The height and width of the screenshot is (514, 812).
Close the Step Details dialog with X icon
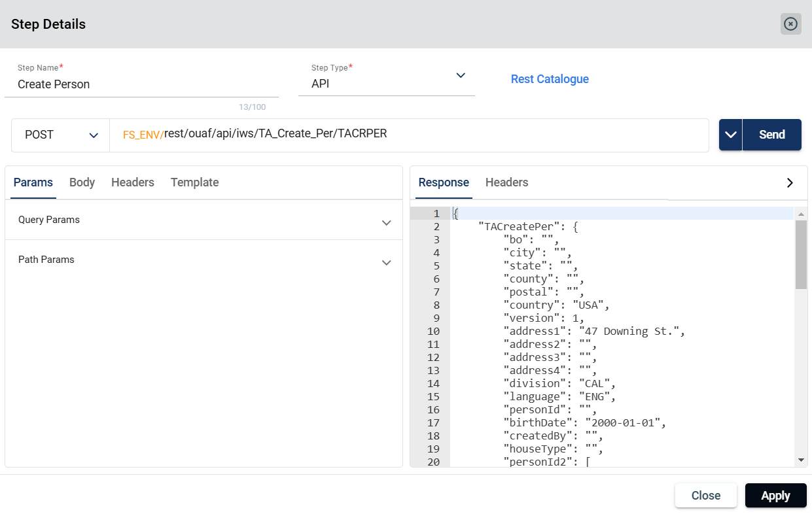click(790, 24)
